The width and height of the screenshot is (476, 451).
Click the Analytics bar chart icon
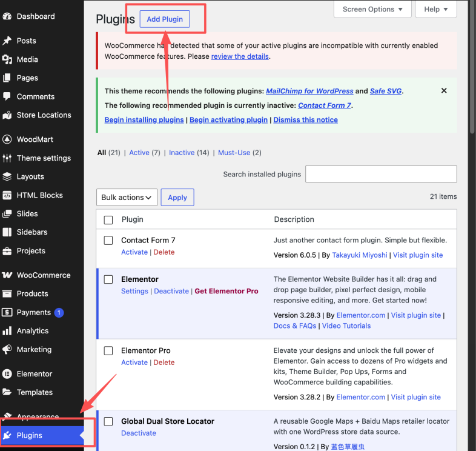pos(7,330)
